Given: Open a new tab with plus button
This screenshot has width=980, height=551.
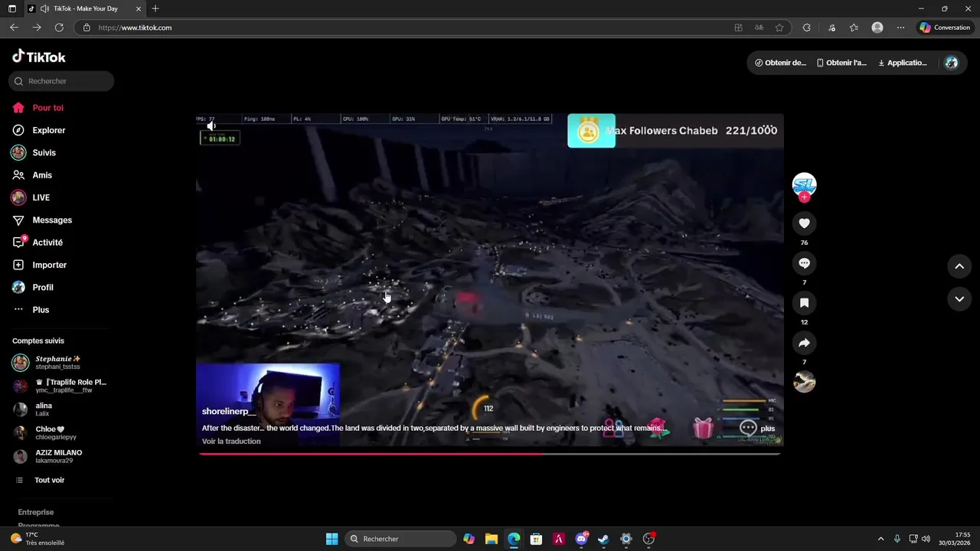Looking at the screenshot, I should pyautogui.click(x=155, y=8).
